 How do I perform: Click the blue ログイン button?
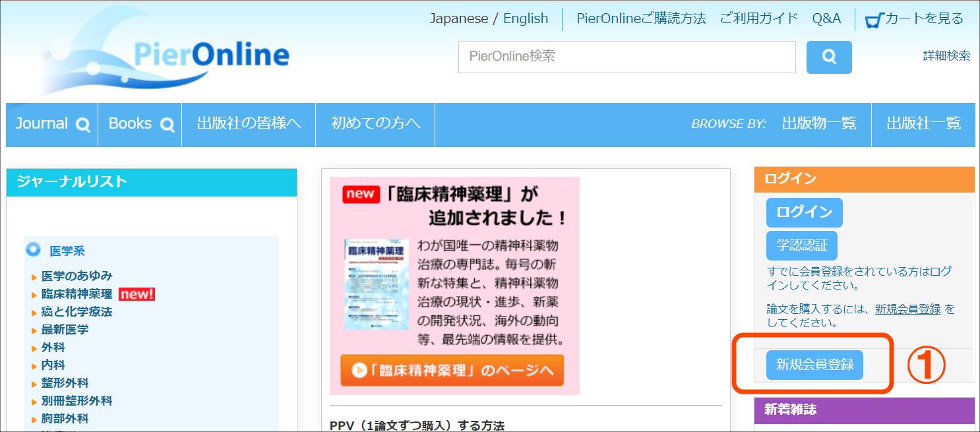pyautogui.click(x=804, y=212)
